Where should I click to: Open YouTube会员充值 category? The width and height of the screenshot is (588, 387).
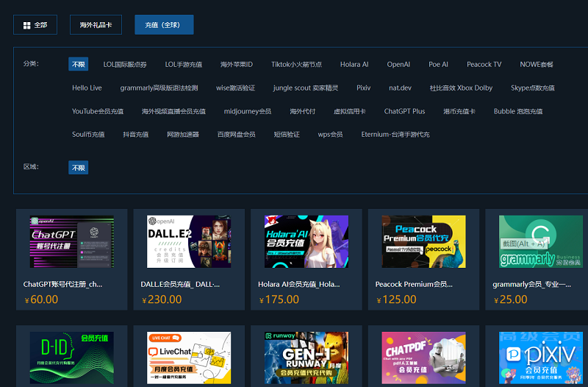[98, 111]
